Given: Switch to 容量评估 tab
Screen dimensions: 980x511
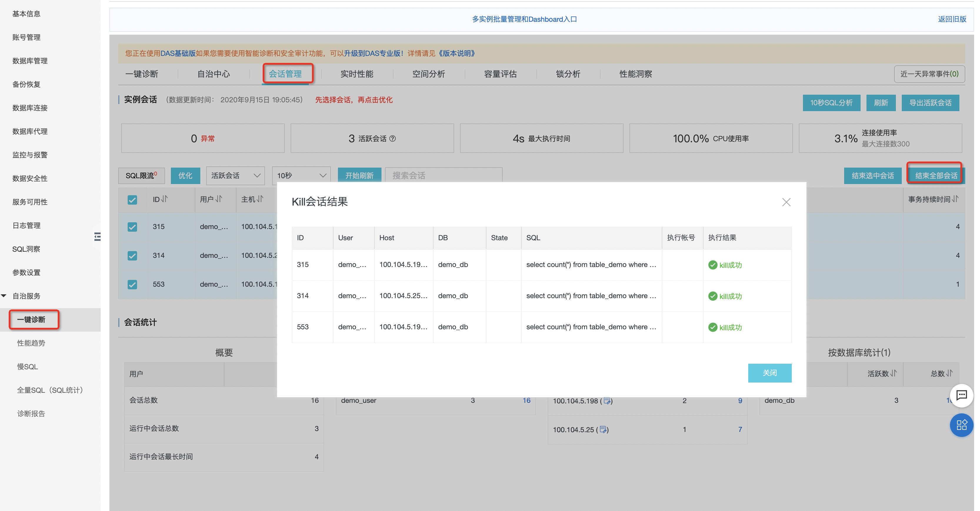Looking at the screenshot, I should coord(500,74).
